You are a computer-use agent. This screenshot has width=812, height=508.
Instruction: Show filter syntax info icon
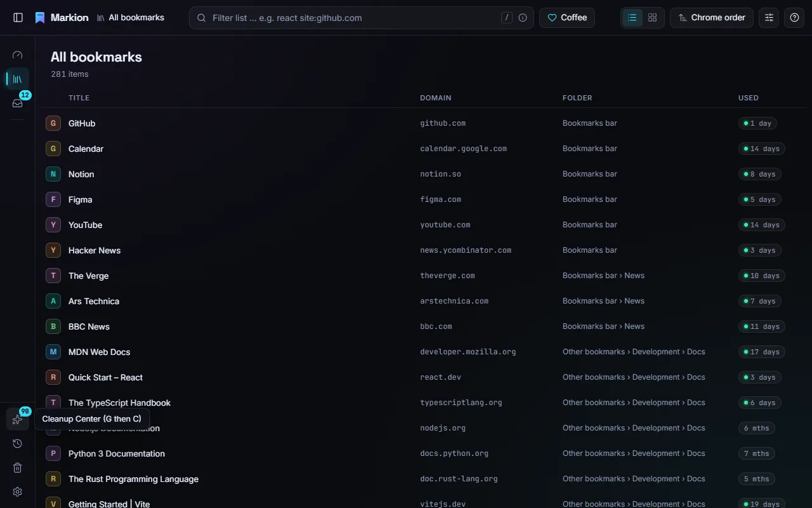(523, 18)
